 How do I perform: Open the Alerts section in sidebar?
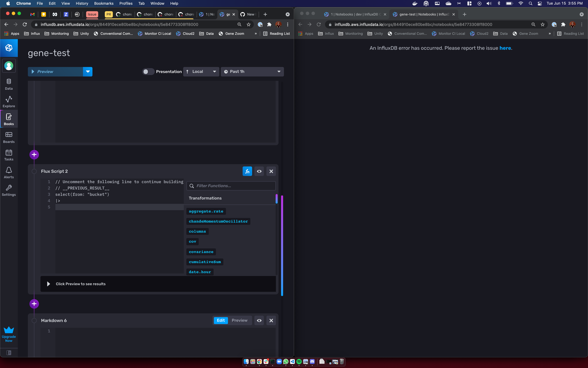tap(9, 173)
